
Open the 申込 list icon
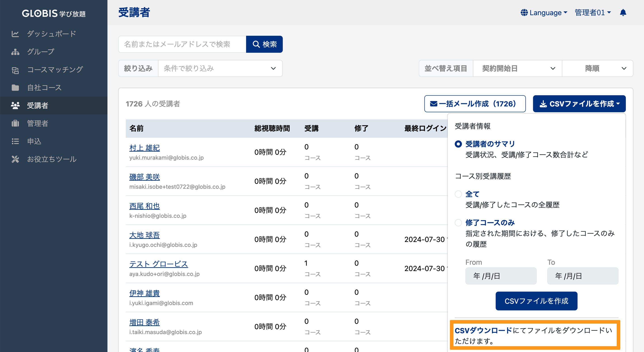[x=15, y=141]
